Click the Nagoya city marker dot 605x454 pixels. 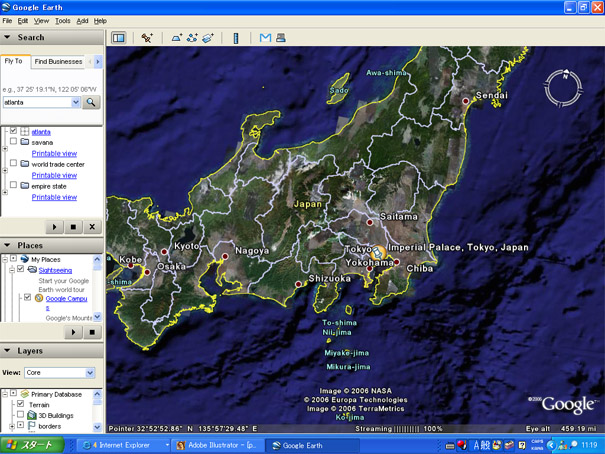point(225,257)
